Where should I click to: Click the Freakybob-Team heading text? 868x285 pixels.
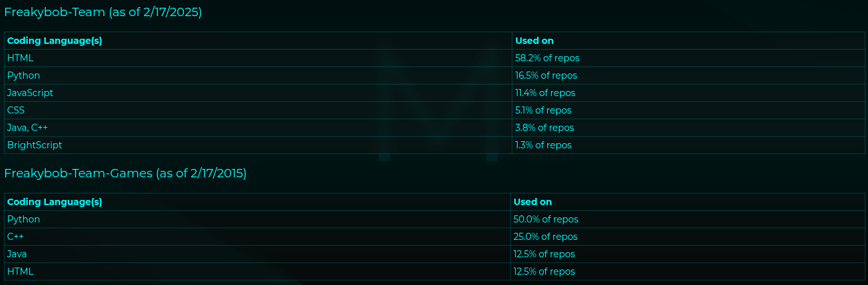[x=103, y=12]
